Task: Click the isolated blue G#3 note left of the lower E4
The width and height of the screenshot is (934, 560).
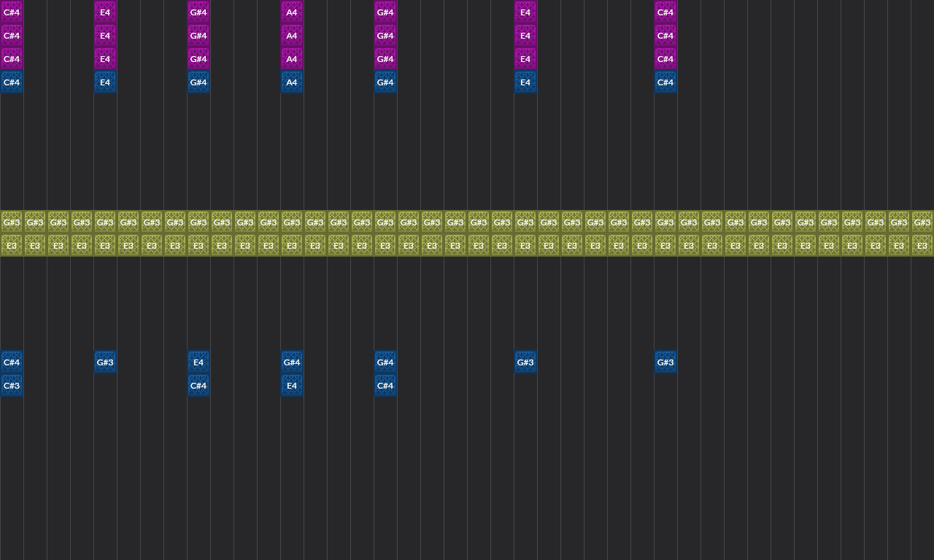Action: click(x=104, y=362)
